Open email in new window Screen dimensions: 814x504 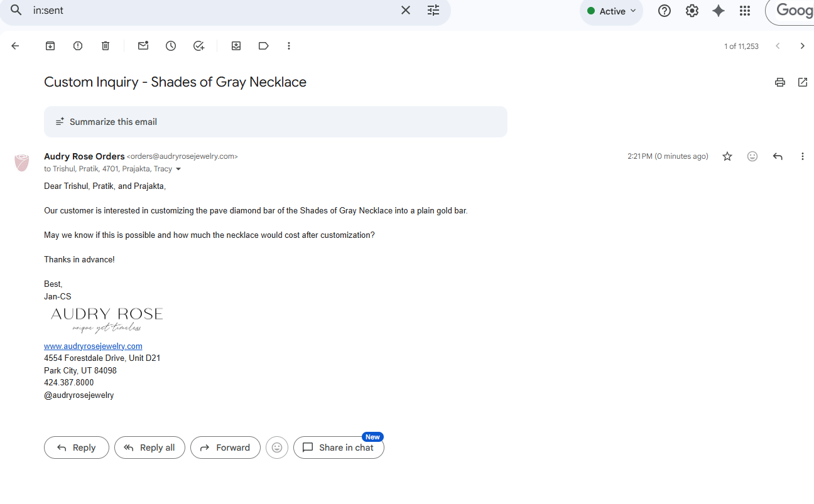tap(803, 82)
